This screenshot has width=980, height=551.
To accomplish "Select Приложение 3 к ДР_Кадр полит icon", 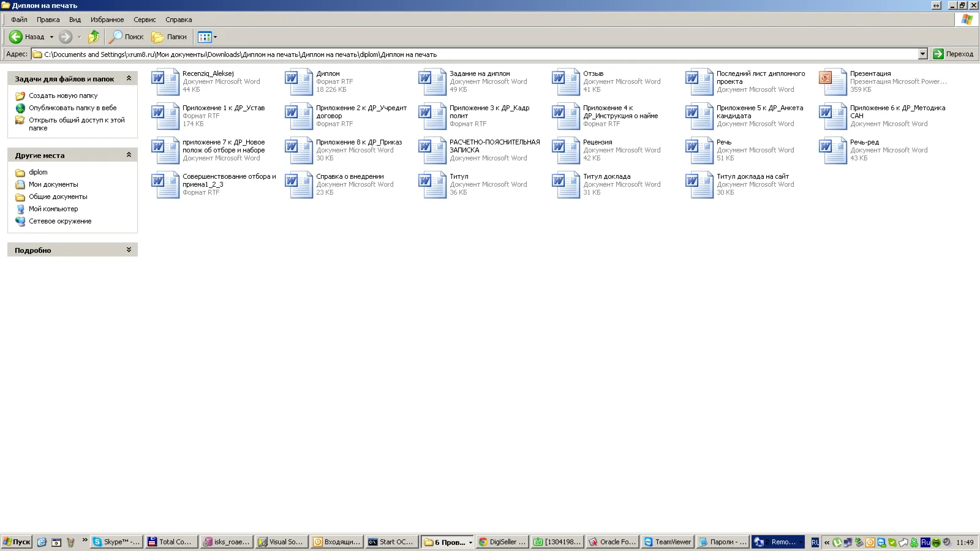I will pyautogui.click(x=432, y=116).
